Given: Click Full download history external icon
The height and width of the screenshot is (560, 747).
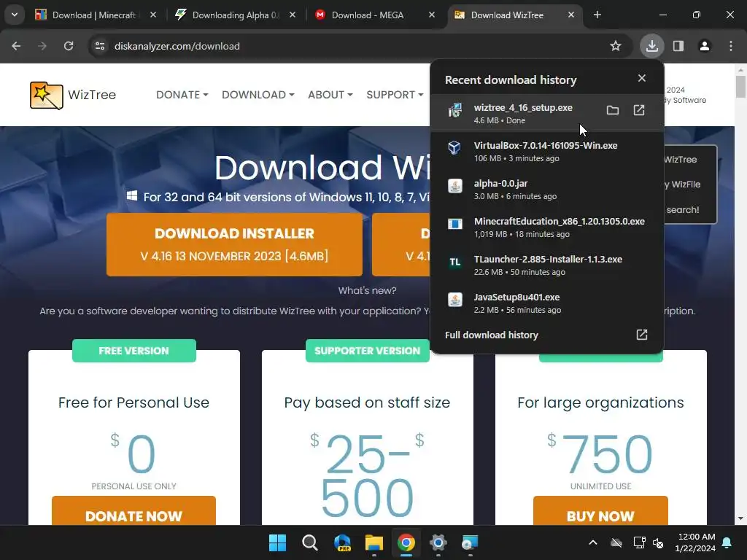Looking at the screenshot, I should [642, 334].
